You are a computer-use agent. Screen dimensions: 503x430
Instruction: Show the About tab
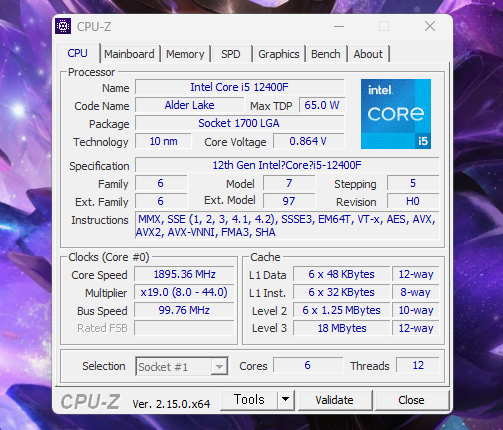point(368,54)
